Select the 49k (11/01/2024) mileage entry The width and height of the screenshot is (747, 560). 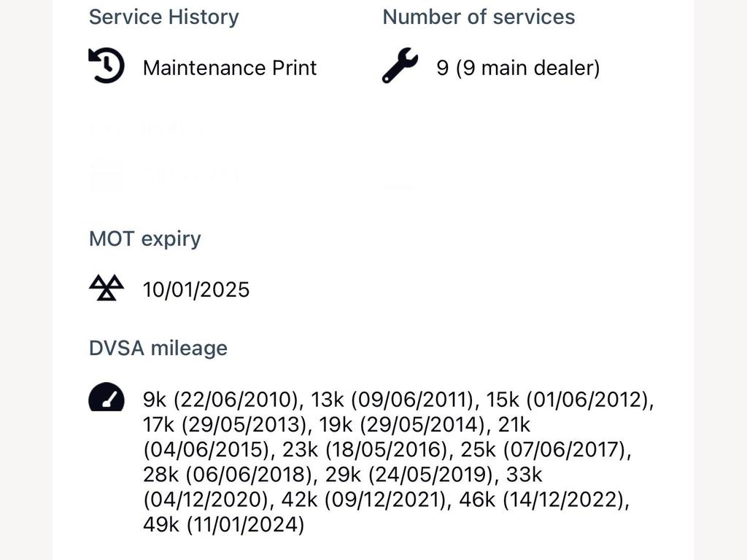click(x=223, y=525)
